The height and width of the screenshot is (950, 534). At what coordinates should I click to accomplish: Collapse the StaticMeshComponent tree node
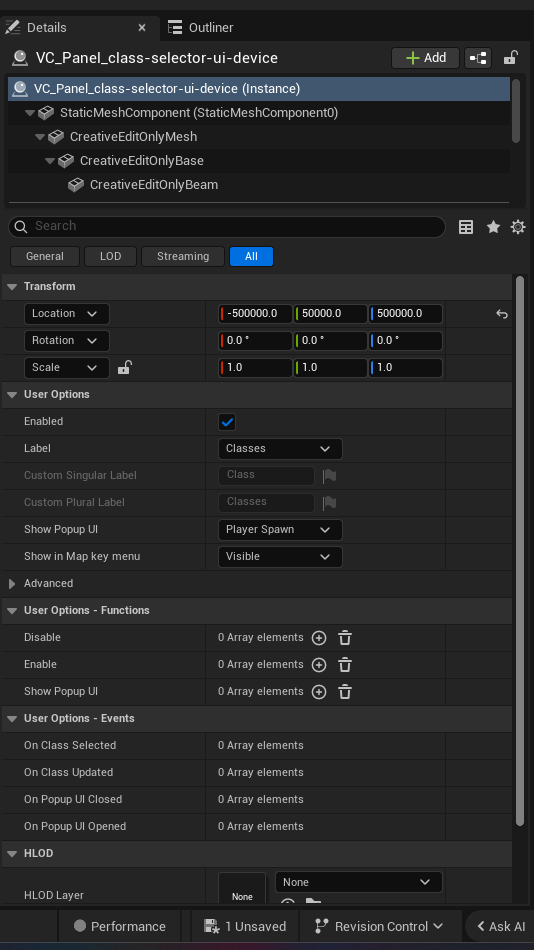click(x=30, y=113)
